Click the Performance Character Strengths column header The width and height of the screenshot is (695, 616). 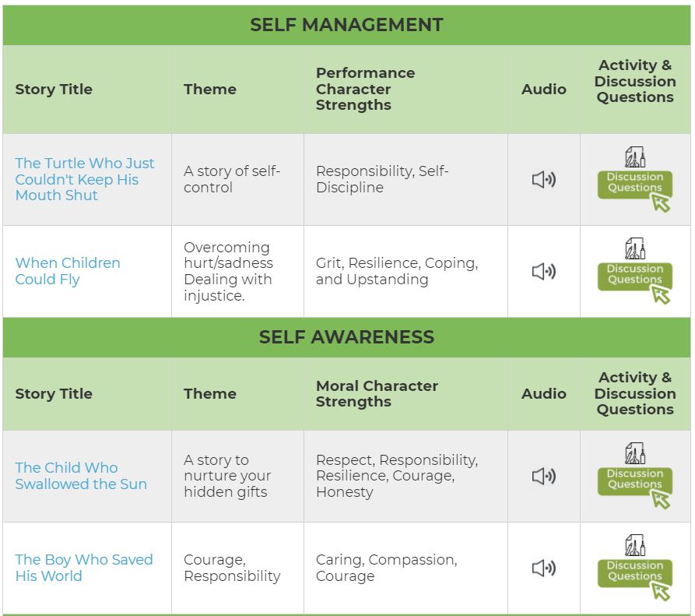click(x=365, y=89)
